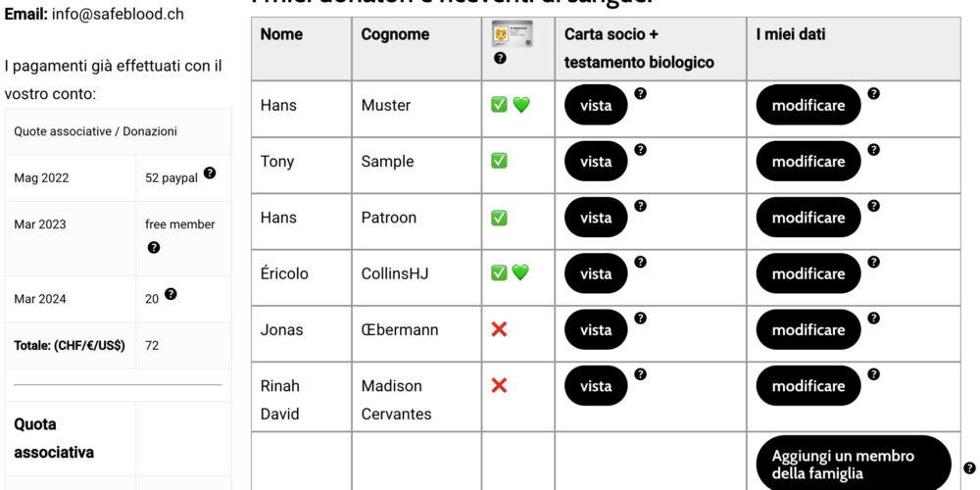Click the Cognome column header

(x=395, y=34)
